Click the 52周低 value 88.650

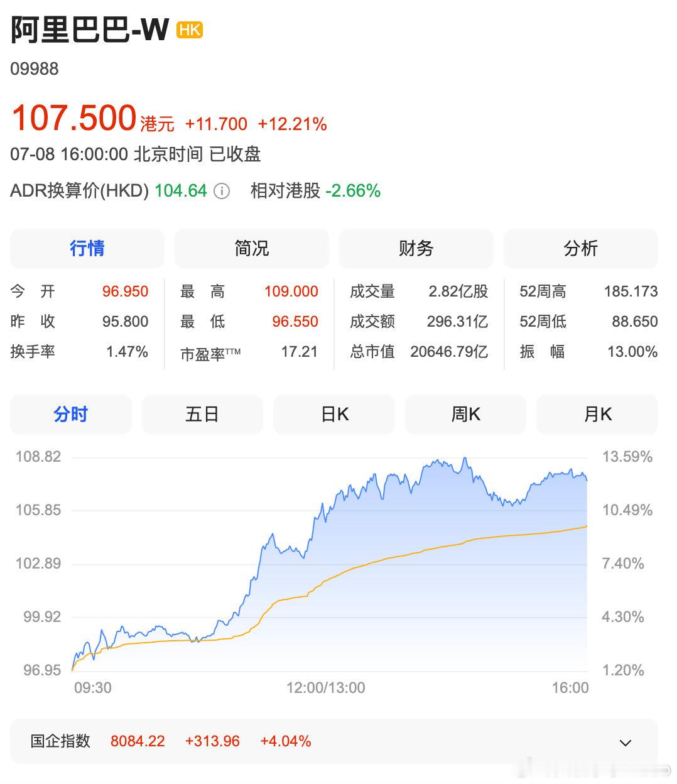pyautogui.click(x=635, y=322)
